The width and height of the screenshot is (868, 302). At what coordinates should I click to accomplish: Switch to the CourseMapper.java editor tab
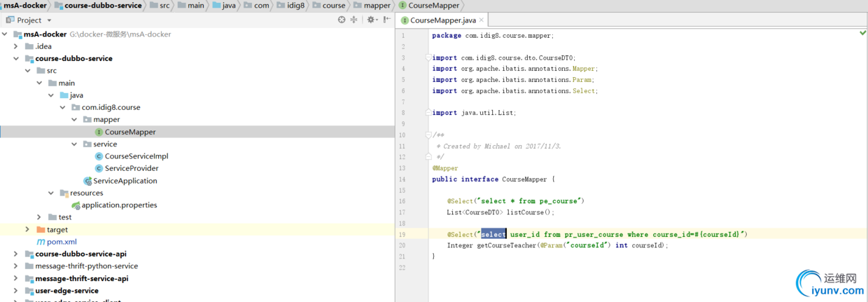tap(442, 20)
